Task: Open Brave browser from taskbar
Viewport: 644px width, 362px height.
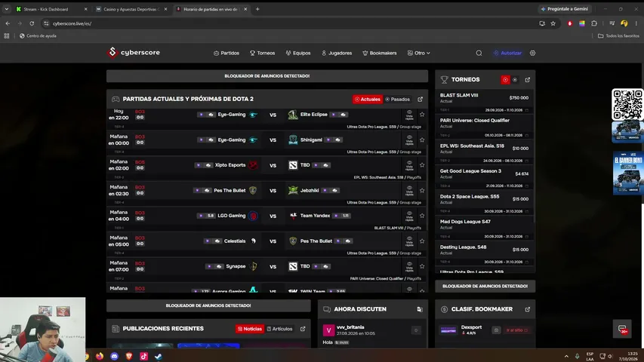Action: (x=129, y=356)
